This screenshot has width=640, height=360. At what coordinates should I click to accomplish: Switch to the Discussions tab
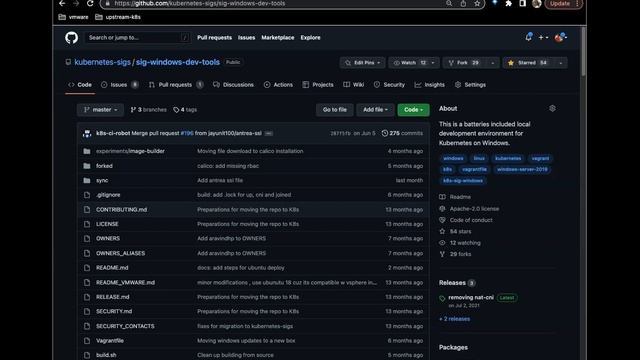pyautogui.click(x=233, y=85)
